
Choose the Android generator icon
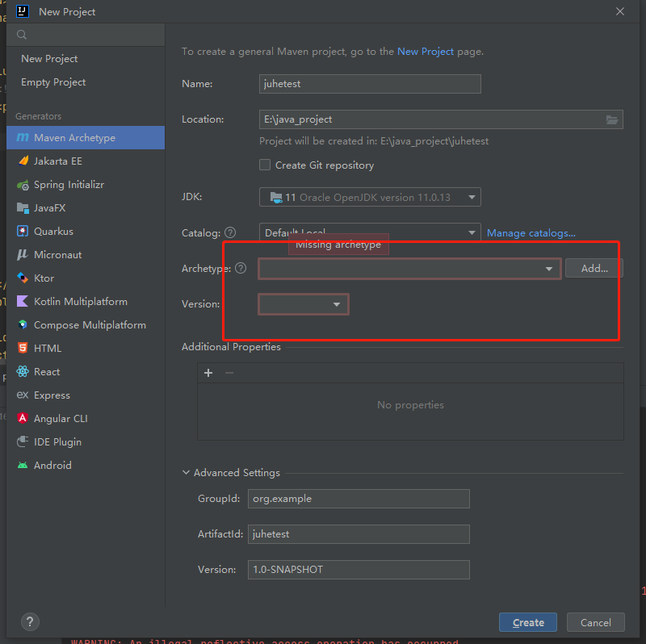pos(23,466)
